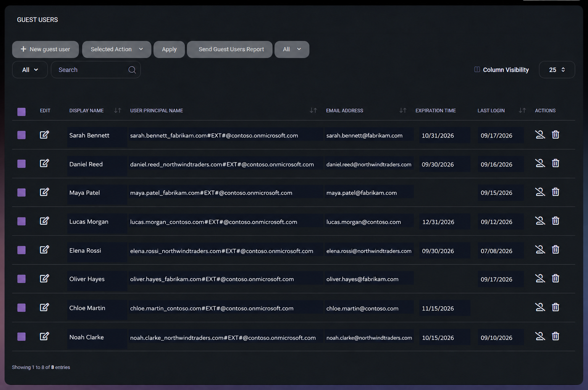Sort by the Last Login column
588x390 pixels.
coord(522,110)
